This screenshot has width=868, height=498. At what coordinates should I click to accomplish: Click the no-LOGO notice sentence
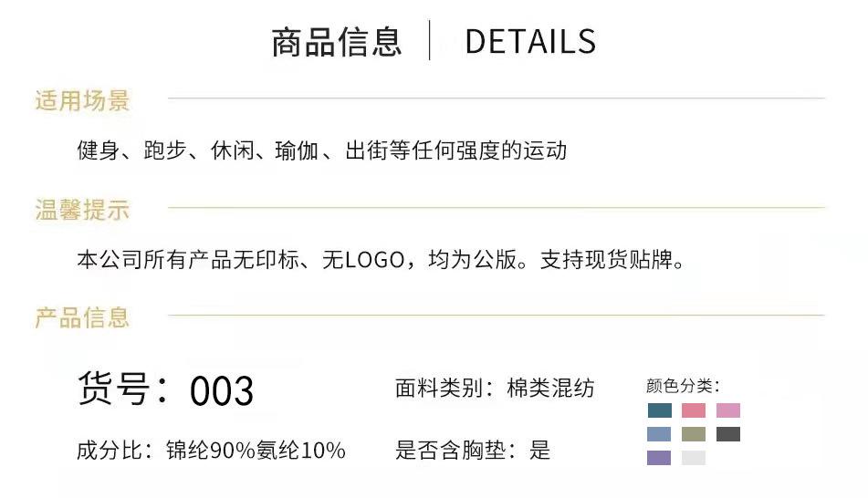(381, 261)
